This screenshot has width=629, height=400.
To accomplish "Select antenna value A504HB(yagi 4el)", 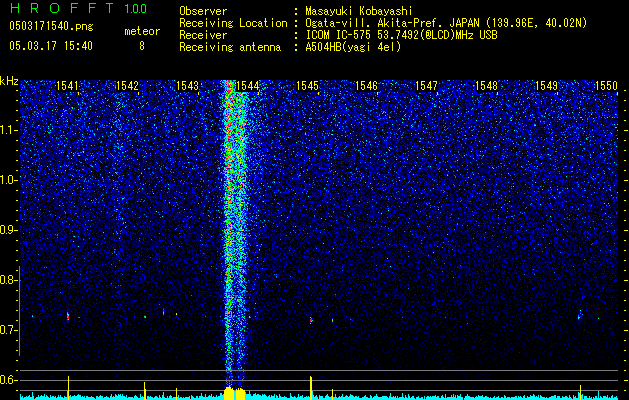I will point(353,47).
